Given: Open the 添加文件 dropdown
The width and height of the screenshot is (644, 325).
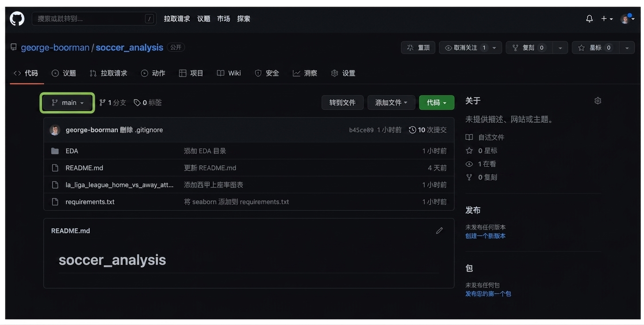Looking at the screenshot, I should 391,103.
